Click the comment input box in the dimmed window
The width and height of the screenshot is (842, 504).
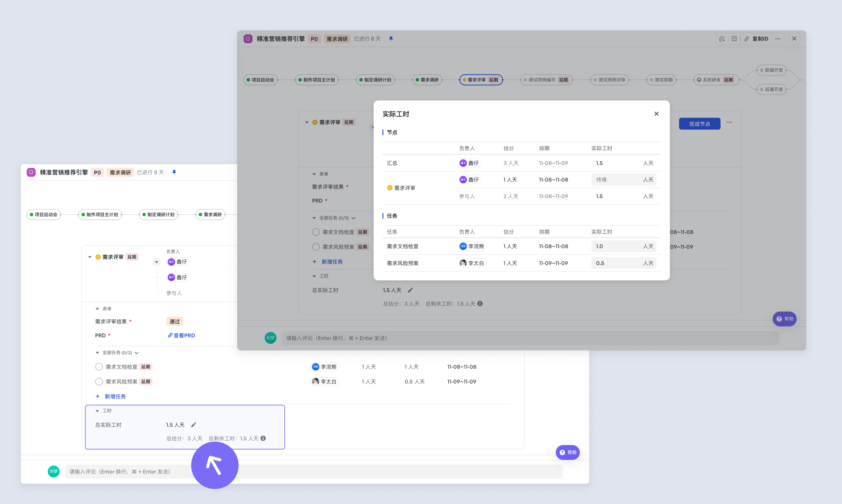[x=530, y=338]
